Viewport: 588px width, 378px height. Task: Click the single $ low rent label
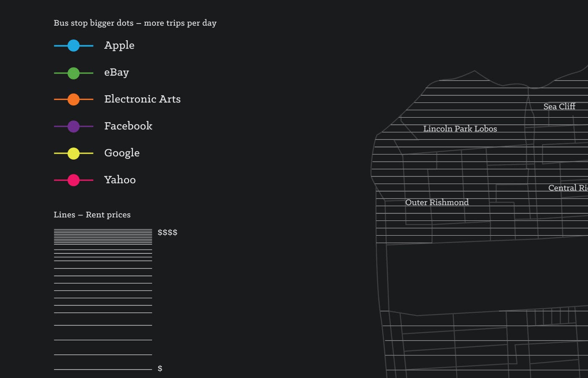pos(160,368)
